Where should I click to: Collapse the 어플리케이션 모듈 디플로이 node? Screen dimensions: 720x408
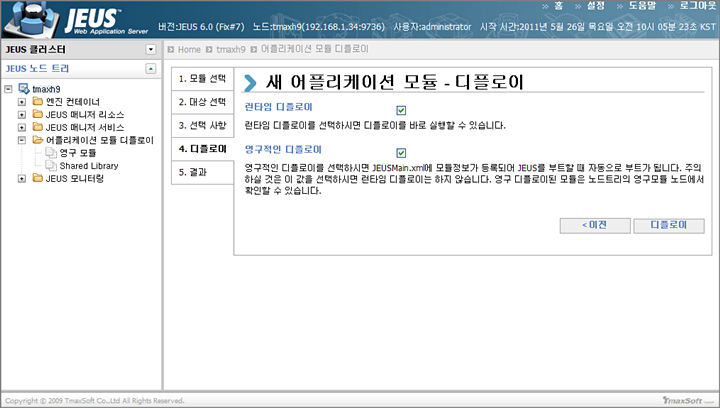click(x=22, y=140)
